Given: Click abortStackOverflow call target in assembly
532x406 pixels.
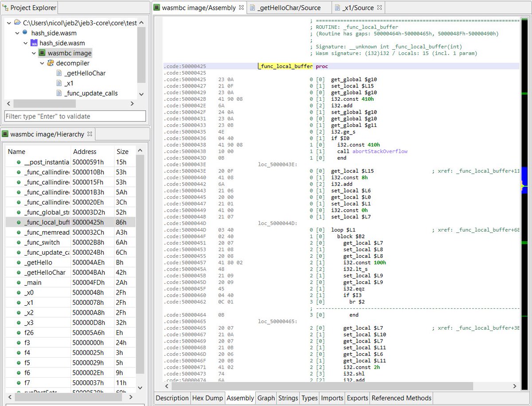Looking at the screenshot, I should 379,151.
